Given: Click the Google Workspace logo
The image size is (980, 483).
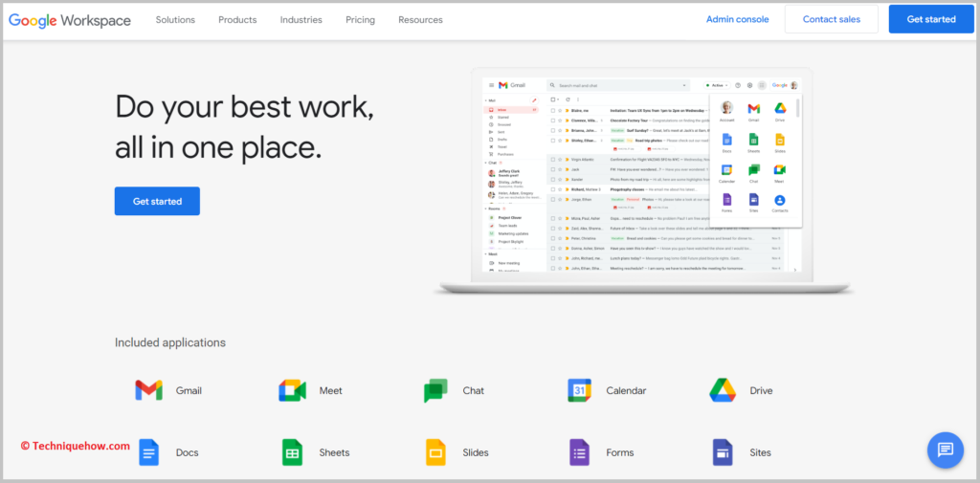Looking at the screenshot, I should (69, 19).
